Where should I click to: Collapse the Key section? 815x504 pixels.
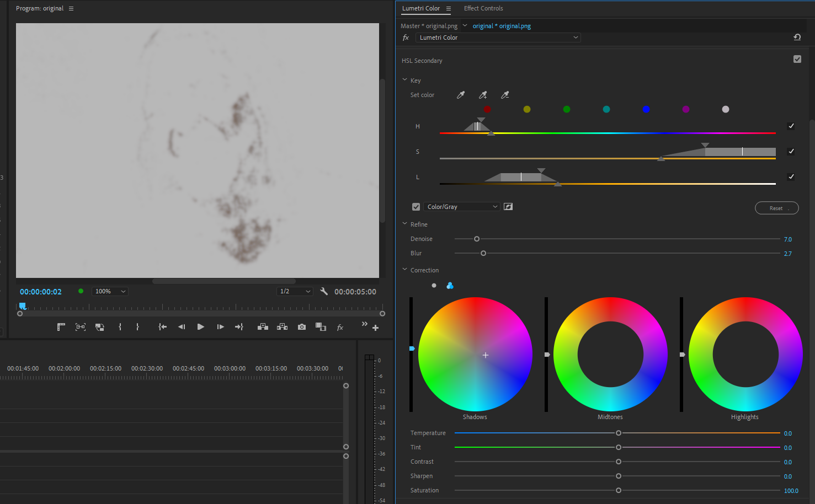click(404, 80)
